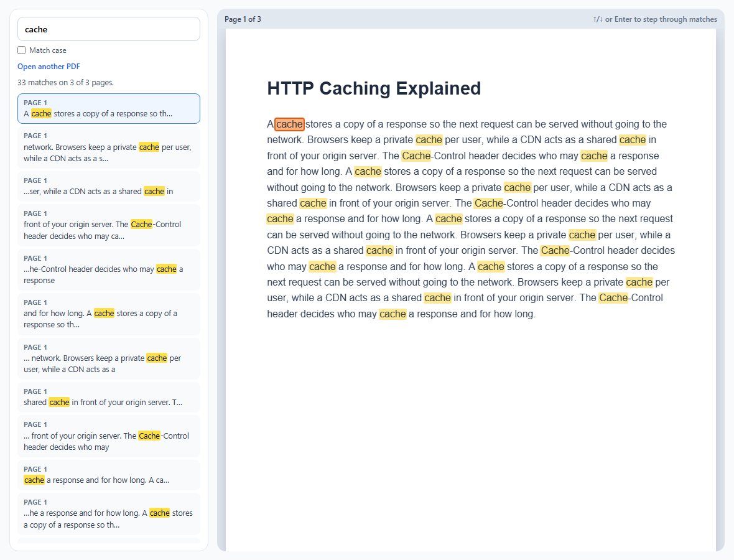The height and width of the screenshot is (560, 734).
Task: Open another PDF link
Action: pyautogui.click(x=49, y=67)
